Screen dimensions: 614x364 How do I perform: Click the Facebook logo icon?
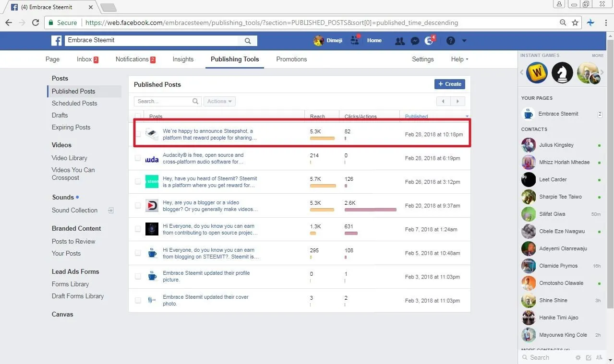[57, 41]
